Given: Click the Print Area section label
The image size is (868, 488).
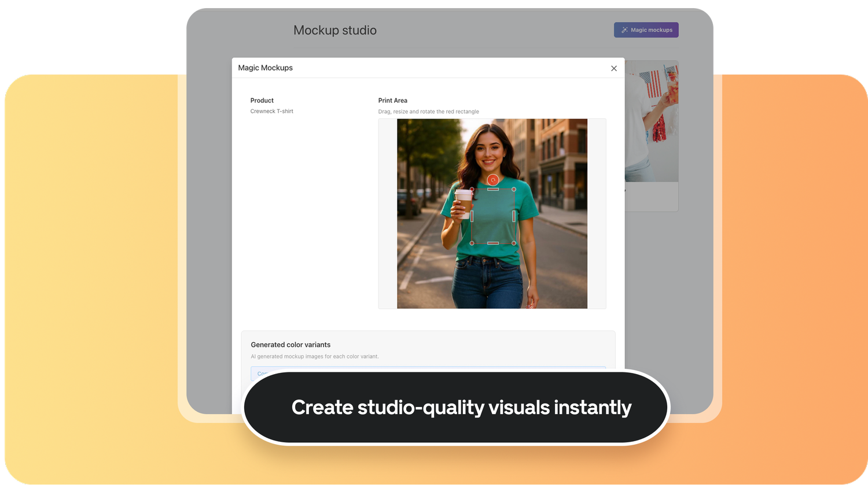Looking at the screenshot, I should tap(392, 101).
